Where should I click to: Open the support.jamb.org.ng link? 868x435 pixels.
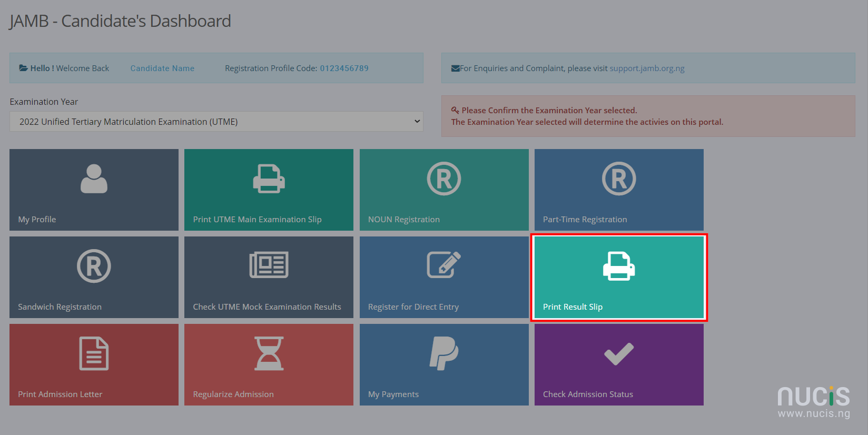[x=647, y=68]
